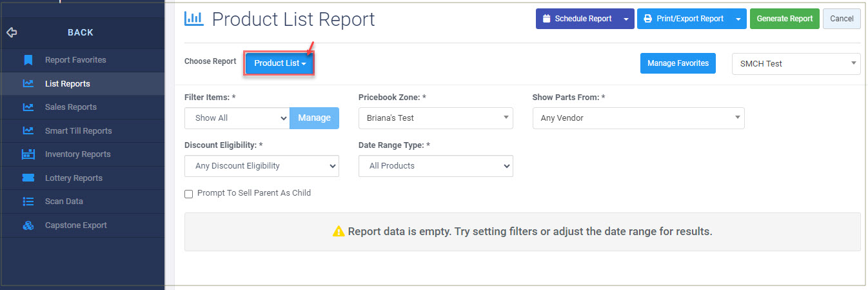Click the Cancel button

coord(842,19)
